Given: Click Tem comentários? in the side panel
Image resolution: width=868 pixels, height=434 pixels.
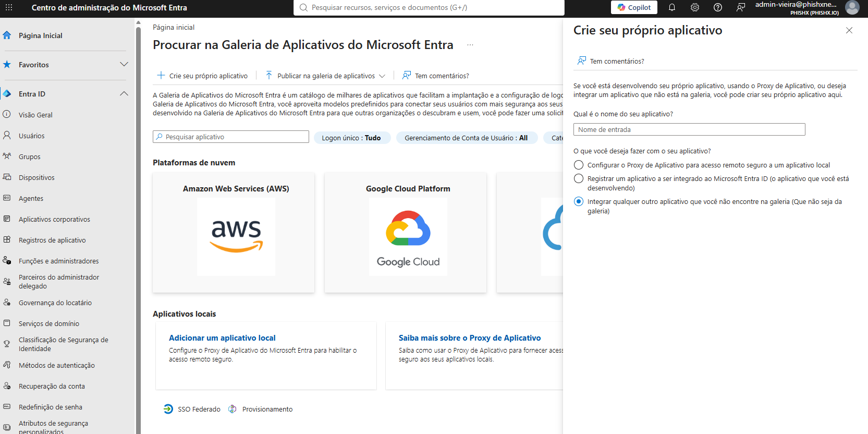Looking at the screenshot, I should coord(610,61).
